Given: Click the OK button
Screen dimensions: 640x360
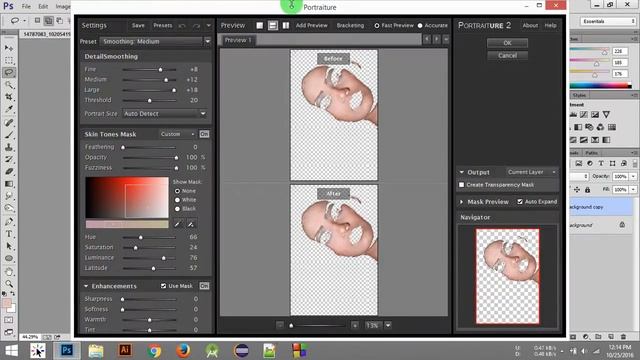Looking at the screenshot, I should pos(507,43).
